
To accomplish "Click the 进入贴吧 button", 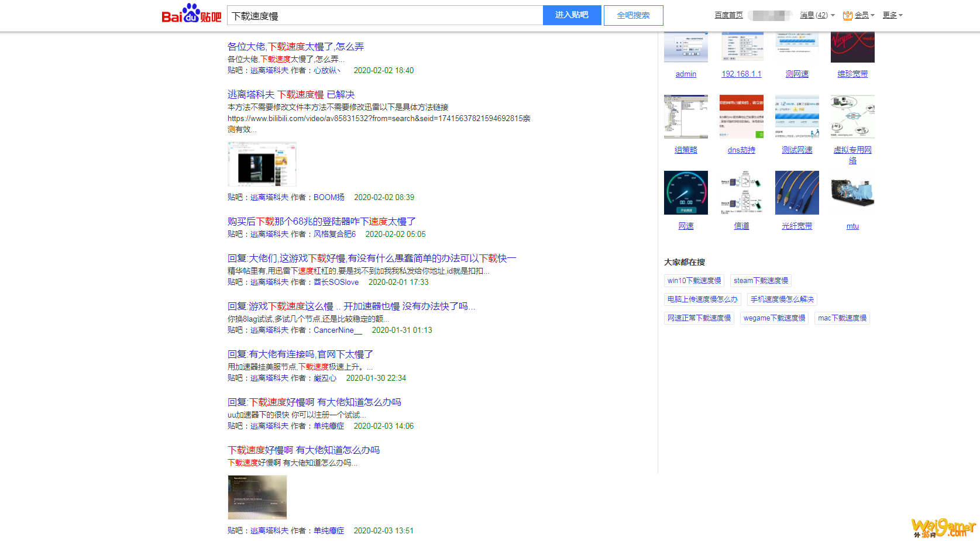I will [572, 15].
